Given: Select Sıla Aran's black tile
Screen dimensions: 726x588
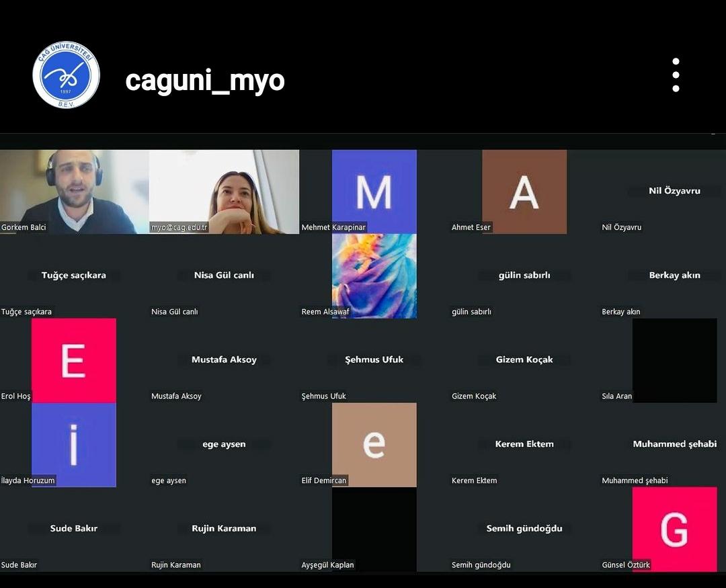Looking at the screenshot, I should click(675, 360).
